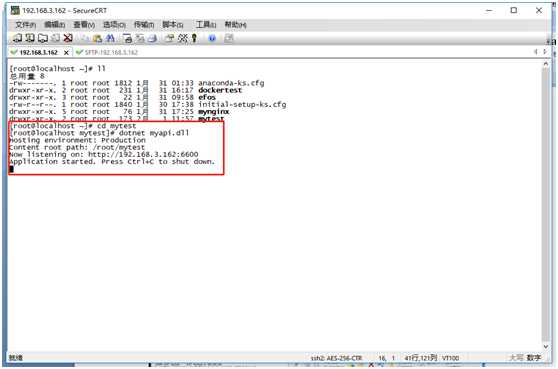Click the last greyed toolbar icon
Screen dimensions: 558x369
[x=228, y=38]
